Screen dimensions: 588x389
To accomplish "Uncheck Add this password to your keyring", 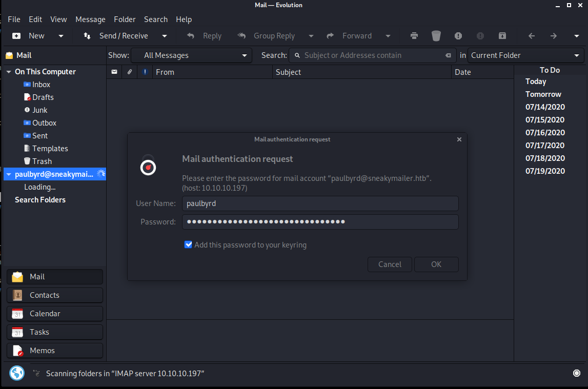I will click(x=188, y=244).
